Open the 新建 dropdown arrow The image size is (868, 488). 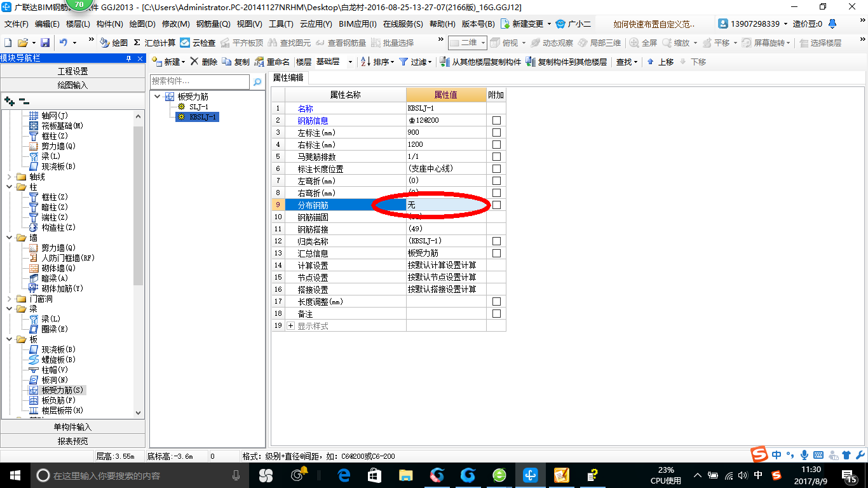click(183, 62)
